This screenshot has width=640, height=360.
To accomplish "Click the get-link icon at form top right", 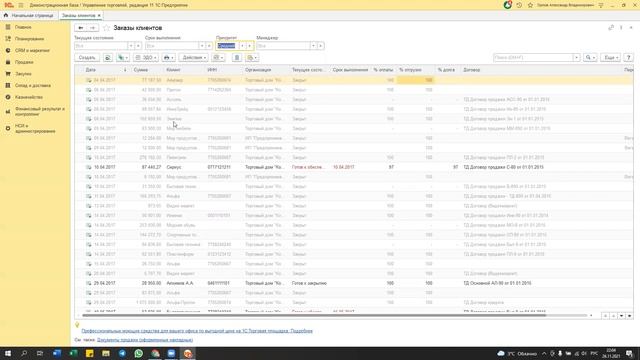I will [611, 28].
